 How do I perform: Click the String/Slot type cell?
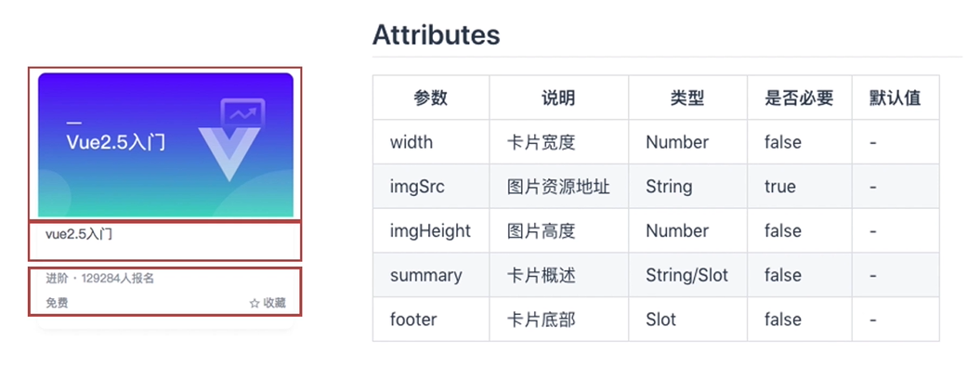(686, 275)
